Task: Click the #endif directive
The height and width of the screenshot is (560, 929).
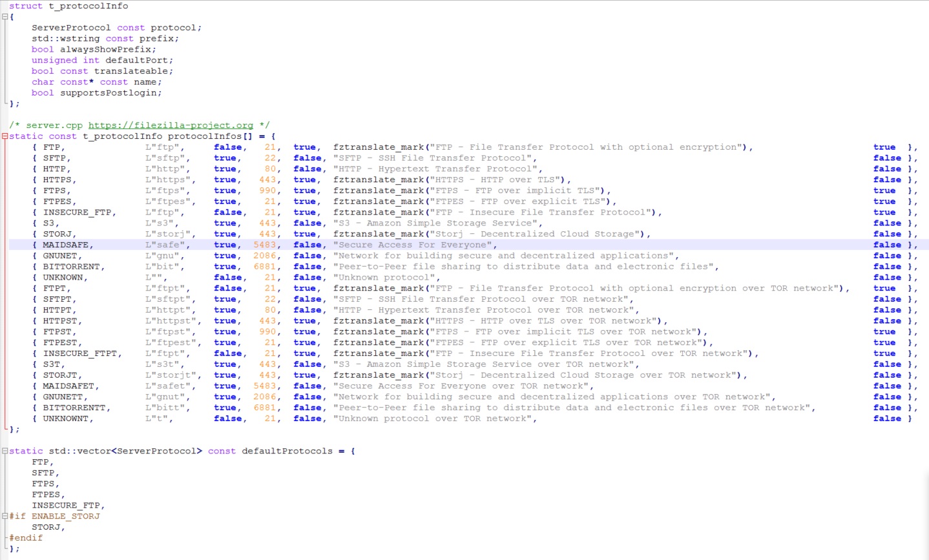Action: click(26, 538)
